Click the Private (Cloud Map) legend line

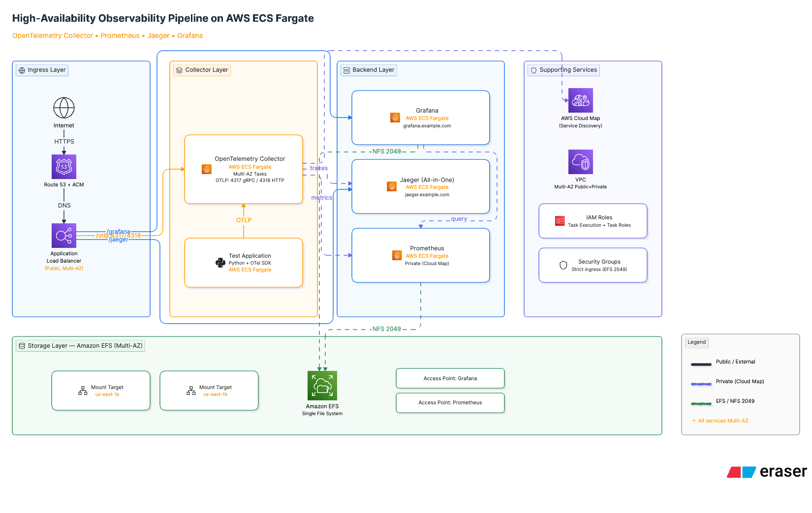(701, 384)
